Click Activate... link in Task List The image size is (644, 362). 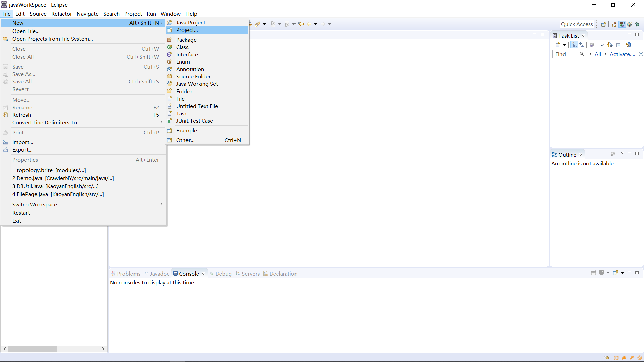622,54
